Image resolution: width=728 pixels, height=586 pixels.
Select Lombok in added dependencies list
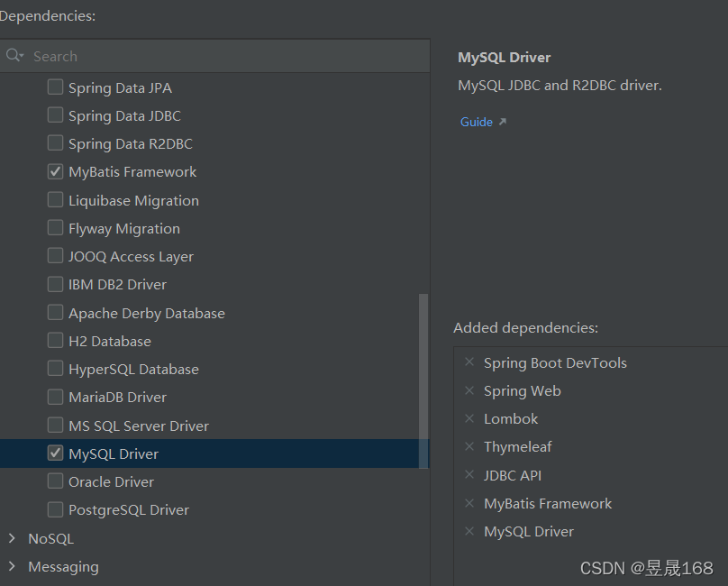tap(511, 418)
